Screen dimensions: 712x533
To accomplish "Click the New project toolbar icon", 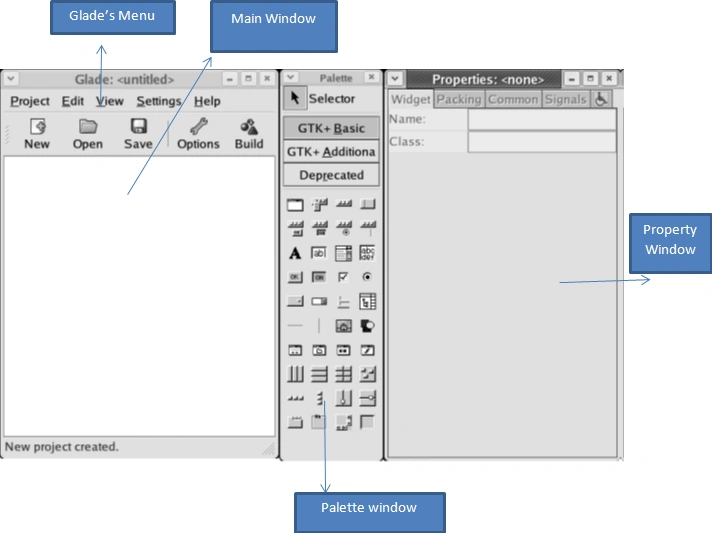I will point(37,127).
